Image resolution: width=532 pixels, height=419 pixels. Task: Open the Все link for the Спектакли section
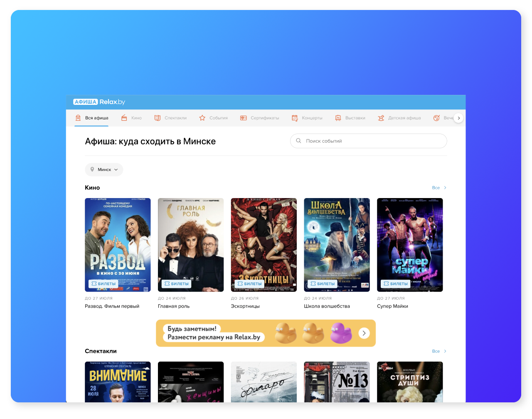click(x=439, y=351)
